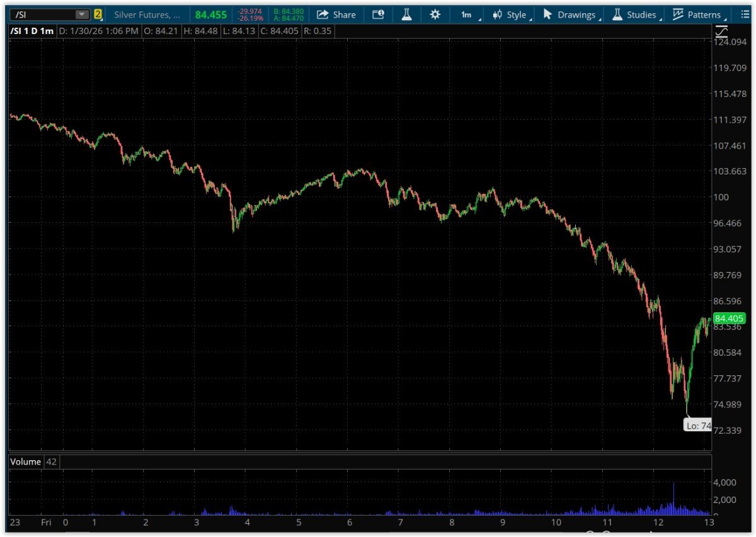
Task: Open the Studies menu
Action: 635,14
